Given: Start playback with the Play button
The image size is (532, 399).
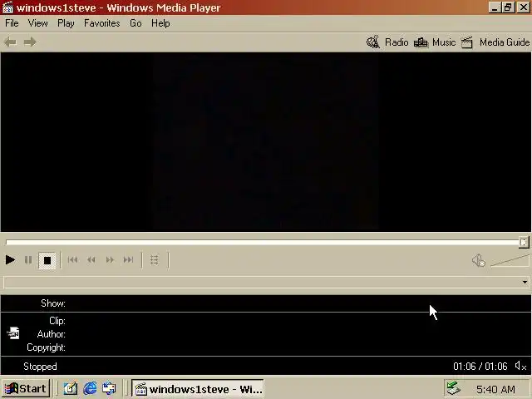Looking at the screenshot, I should coord(10,260).
